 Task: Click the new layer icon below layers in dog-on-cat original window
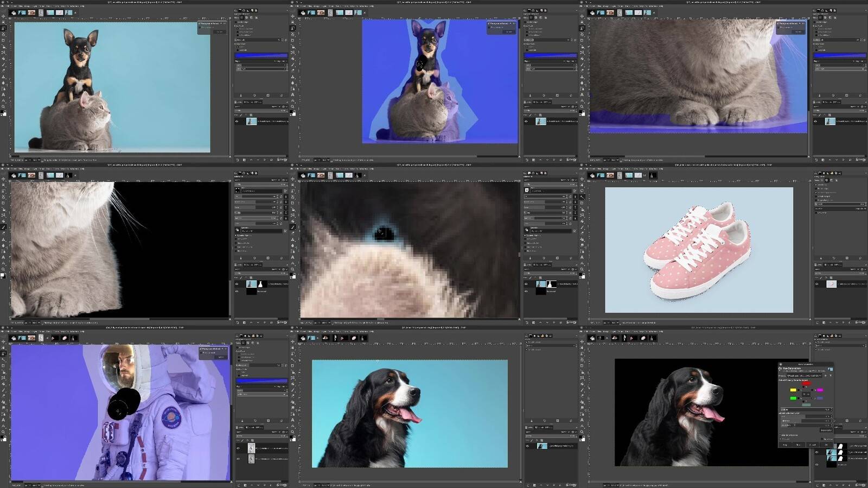pos(237,160)
